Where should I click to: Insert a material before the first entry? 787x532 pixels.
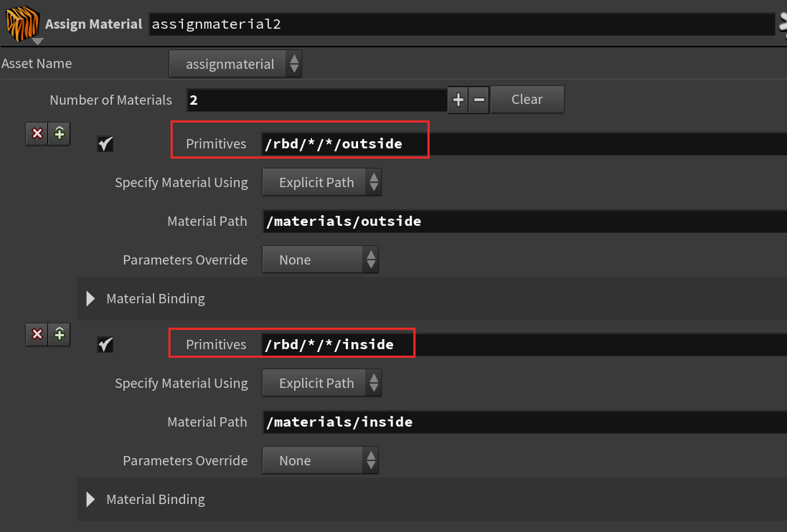pyautogui.click(x=60, y=133)
